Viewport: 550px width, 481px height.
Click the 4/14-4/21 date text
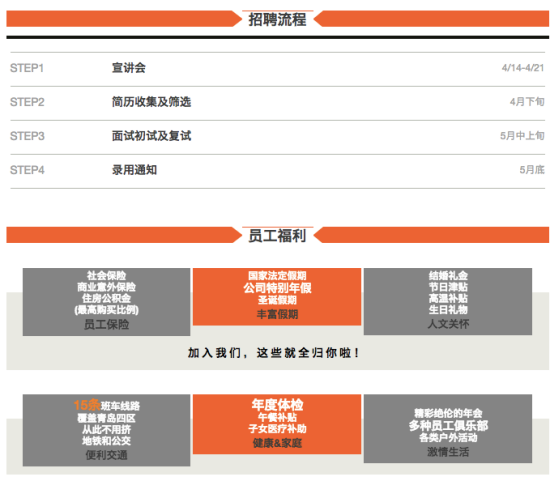tap(523, 68)
